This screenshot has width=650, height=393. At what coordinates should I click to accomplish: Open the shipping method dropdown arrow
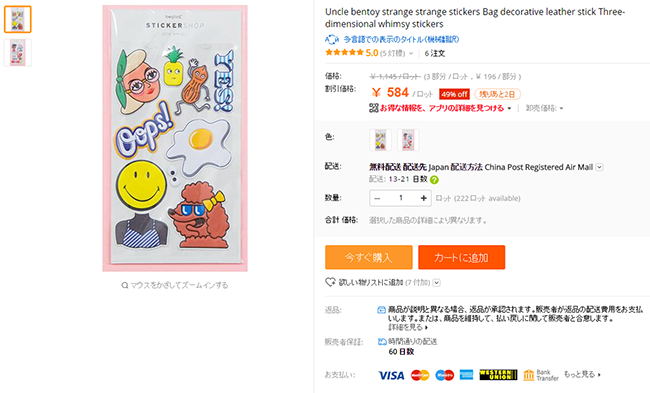click(599, 167)
